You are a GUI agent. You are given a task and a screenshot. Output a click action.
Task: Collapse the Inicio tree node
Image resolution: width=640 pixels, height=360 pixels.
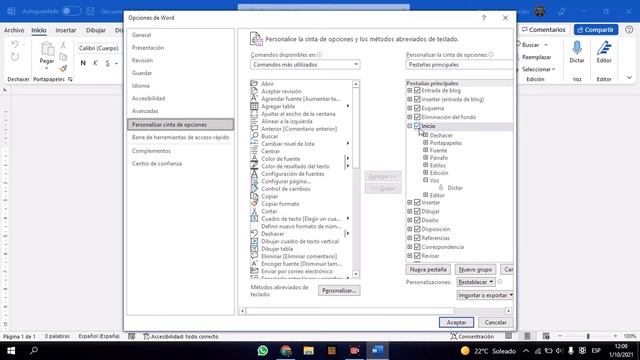(x=409, y=126)
